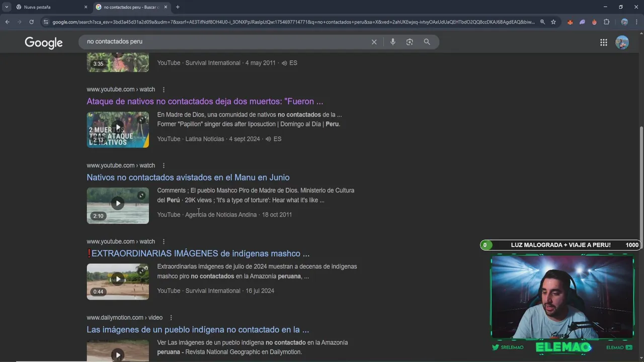Click the zoom magnifier icon in address bar
This screenshot has width=644, height=362.
coord(542,22)
